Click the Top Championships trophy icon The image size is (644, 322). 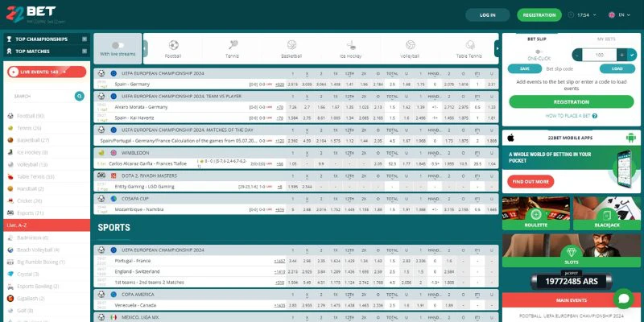click(x=9, y=39)
